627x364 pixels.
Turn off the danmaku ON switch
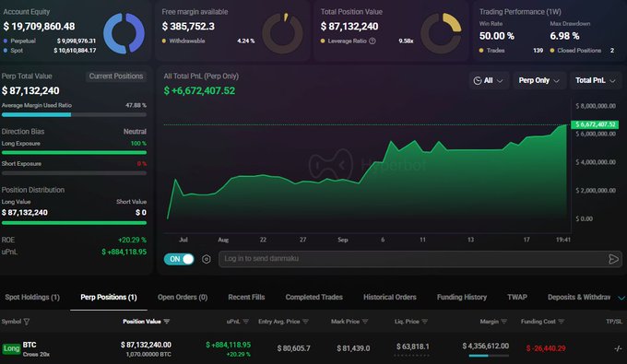(x=179, y=259)
